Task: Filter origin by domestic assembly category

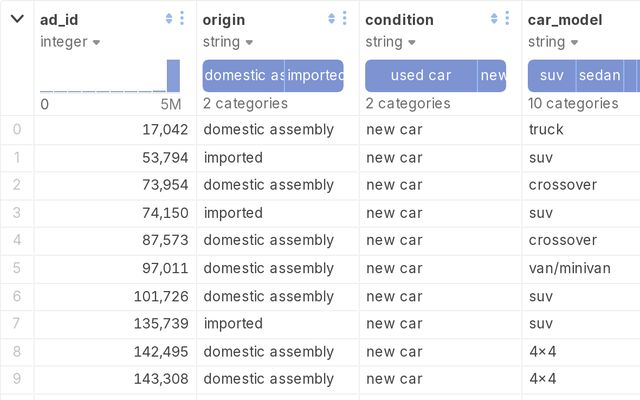Action: click(x=243, y=76)
